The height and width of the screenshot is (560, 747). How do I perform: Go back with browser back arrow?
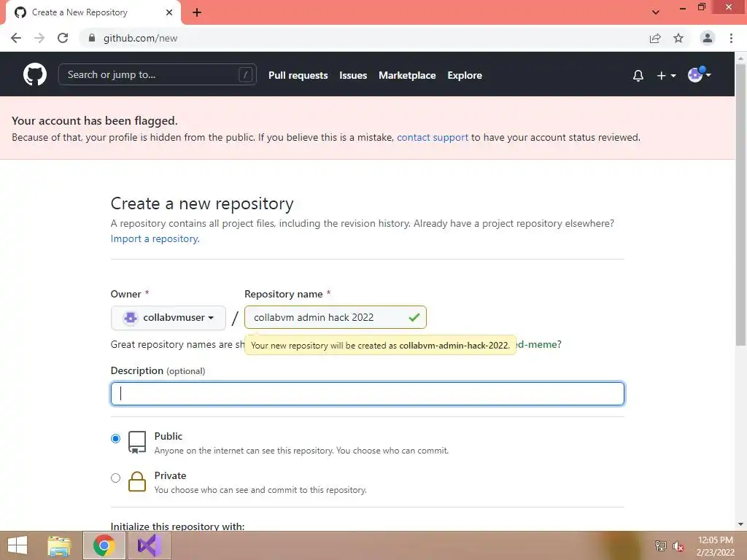tap(16, 38)
